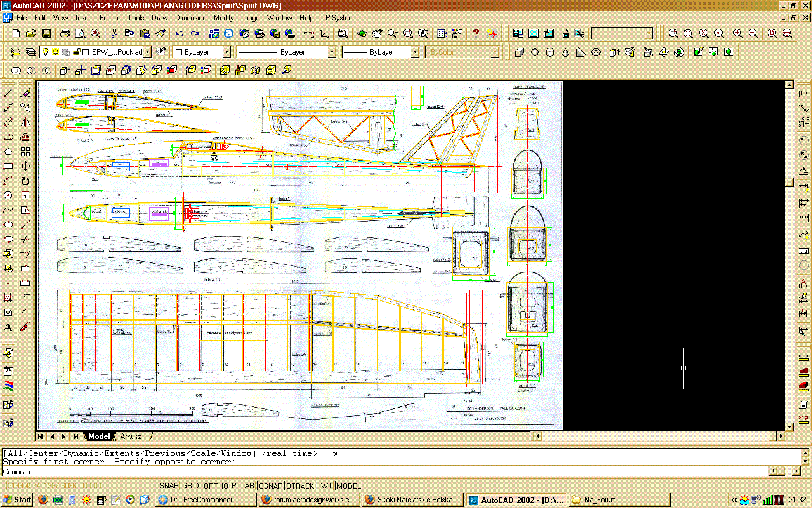Select the Cone solid tool
The image size is (812, 508).
[565, 52]
